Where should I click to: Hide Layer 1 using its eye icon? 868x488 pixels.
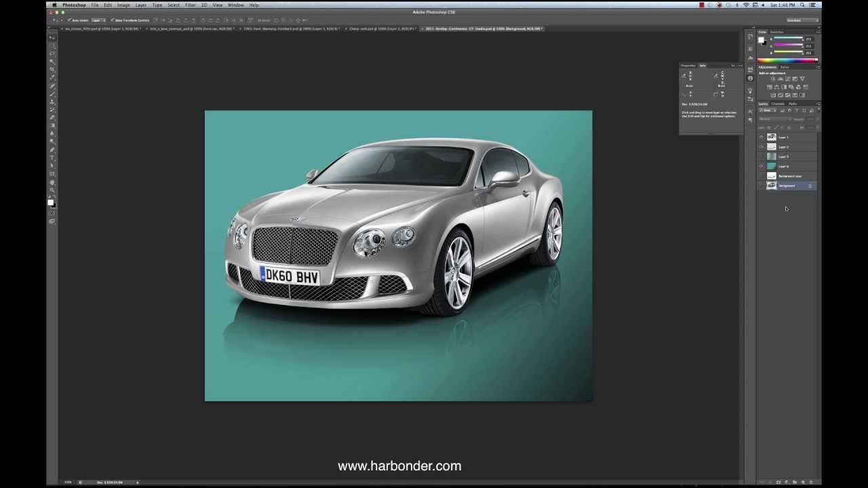(x=761, y=137)
